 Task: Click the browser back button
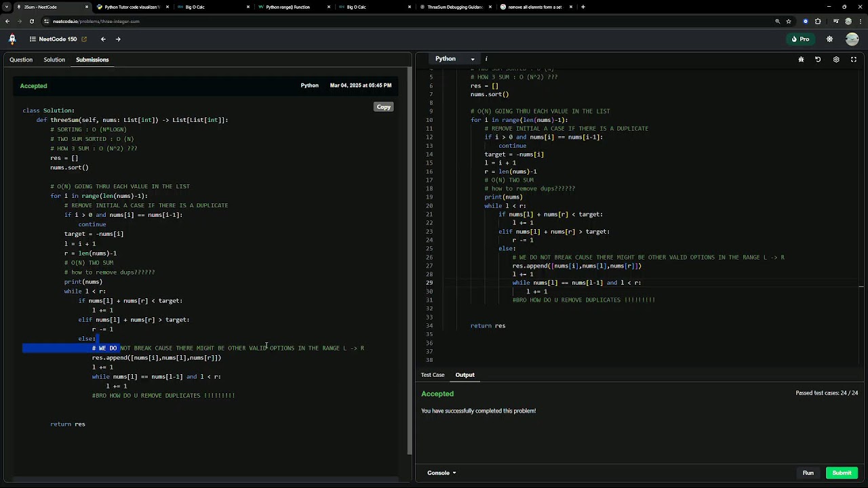[x=7, y=22]
